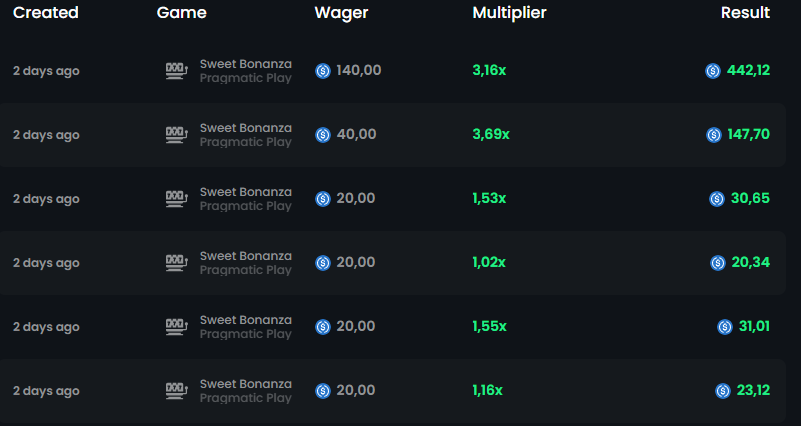Click the coin icon beside the 20,34 result
This screenshot has width=801, height=426.
click(718, 263)
